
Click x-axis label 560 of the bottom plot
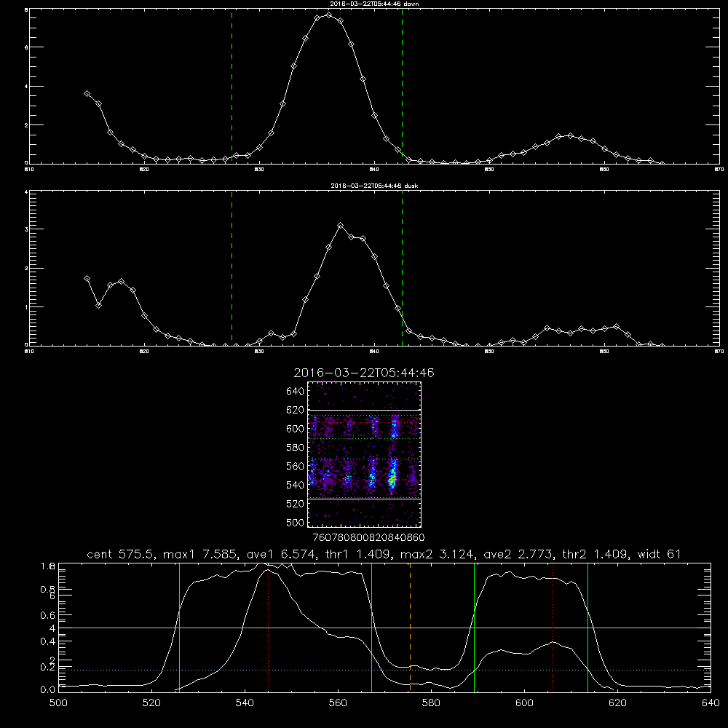click(x=338, y=703)
